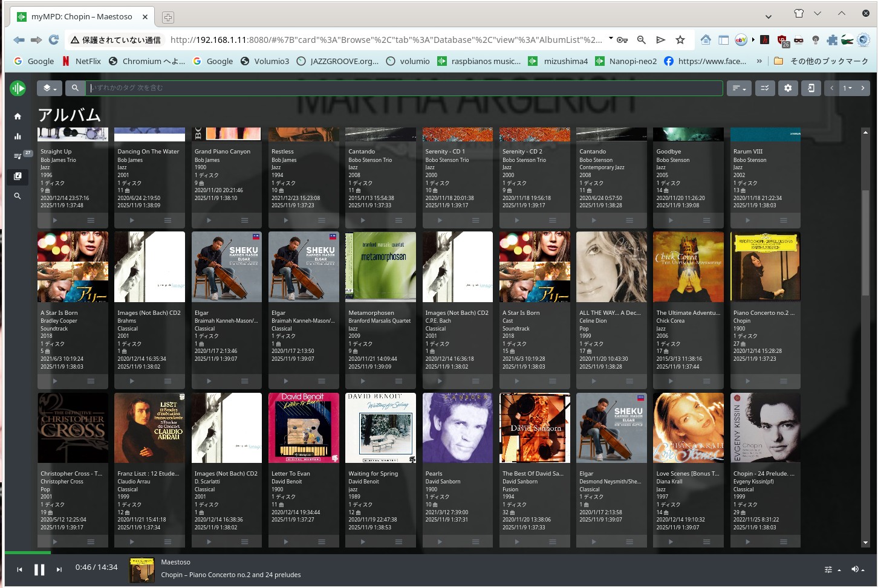The image size is (878, 588).
Task: Bookmark this page with the star icon
Action: pyautogui.click(x=680, y=40)
